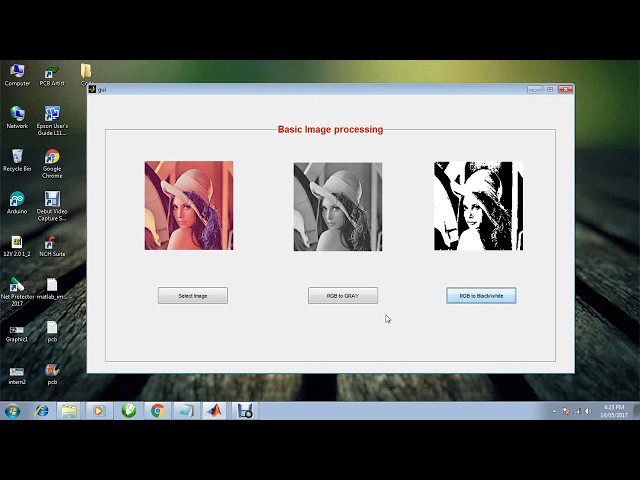The height and width of the screenshot is (480, 640).
Task: Open the Windows Start menu
Action: [13, 411]
